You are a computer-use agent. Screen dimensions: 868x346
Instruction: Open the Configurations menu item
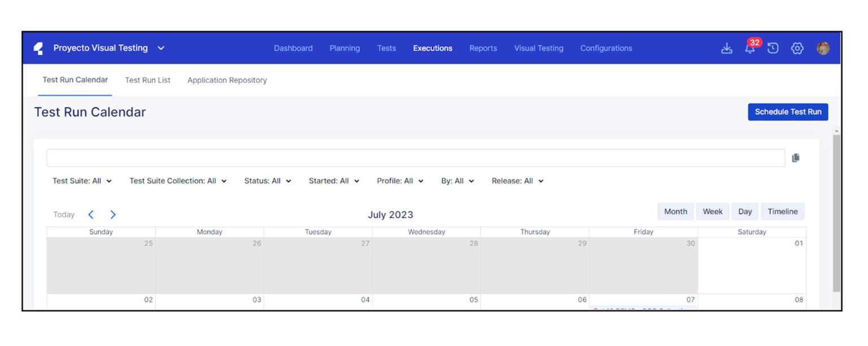pyautogui.click(x=606, y=49)
